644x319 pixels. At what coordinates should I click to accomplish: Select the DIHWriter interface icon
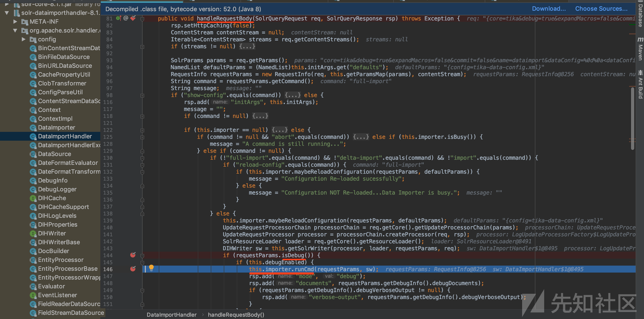pos(33,233)
